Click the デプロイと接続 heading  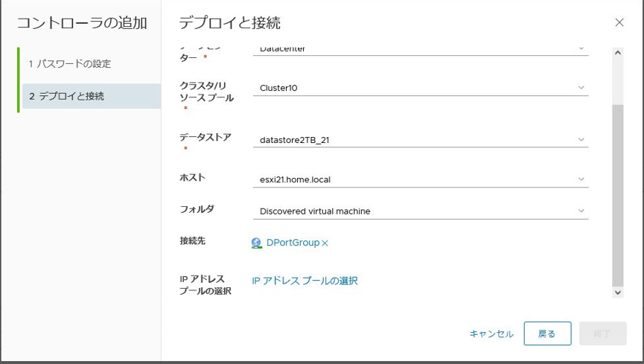tap(229, 22)
